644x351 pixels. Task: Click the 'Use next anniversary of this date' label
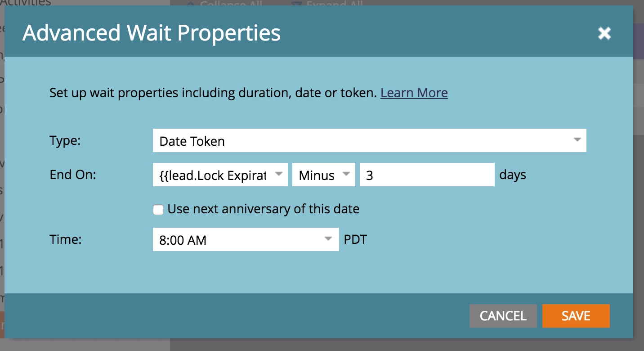click(x=264, y=209)
